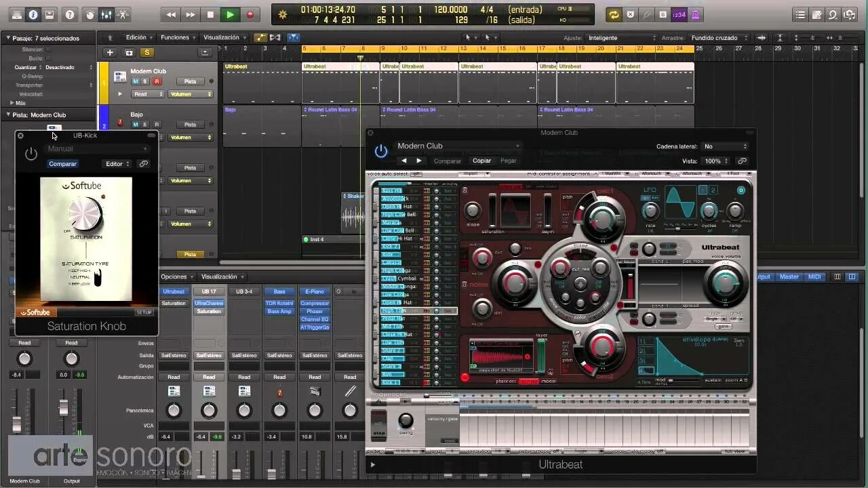This screenshot has width=868, height=488.
Task: Click the SETUP button in Softube plugin
Action: coord(144,312)
